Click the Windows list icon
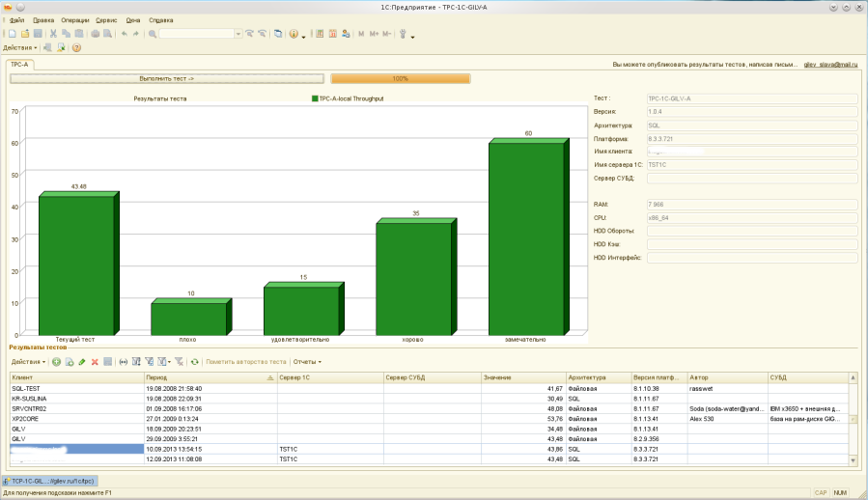Image resolution: width=868 pixels, height=500 pixels. pos(278,34)
